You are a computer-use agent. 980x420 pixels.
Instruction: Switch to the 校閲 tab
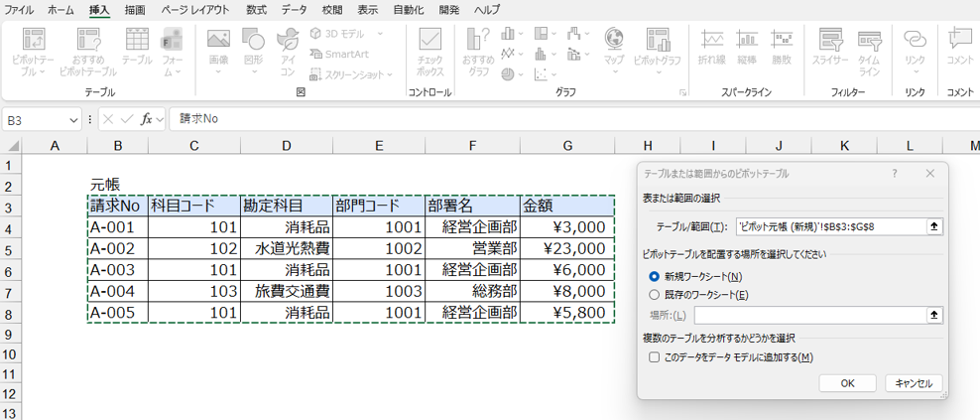point(332,10)
